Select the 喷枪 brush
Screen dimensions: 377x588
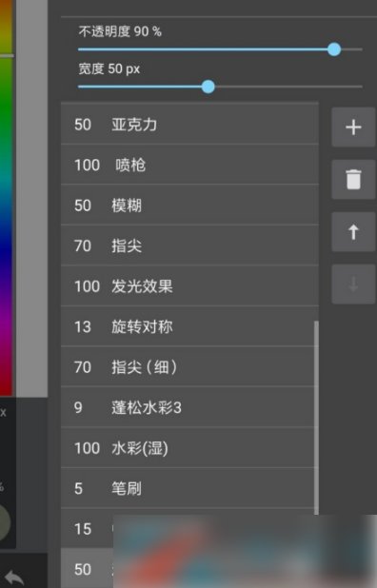coord(189,165)
